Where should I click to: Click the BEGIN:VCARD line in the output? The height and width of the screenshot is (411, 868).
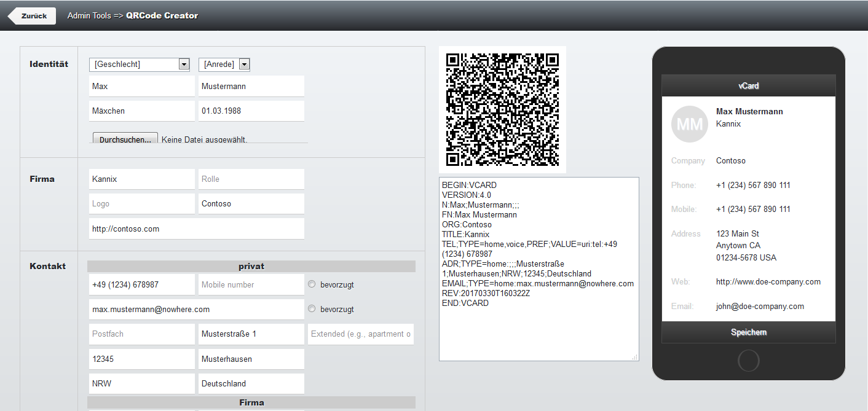(x=469, y=186)
